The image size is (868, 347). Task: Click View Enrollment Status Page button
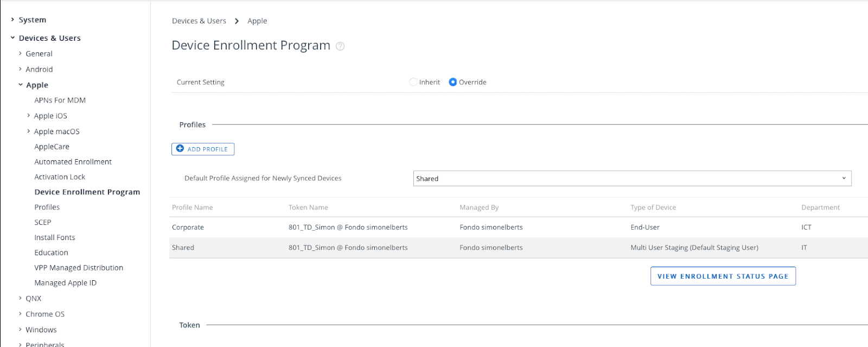click(x=723, y=276)
